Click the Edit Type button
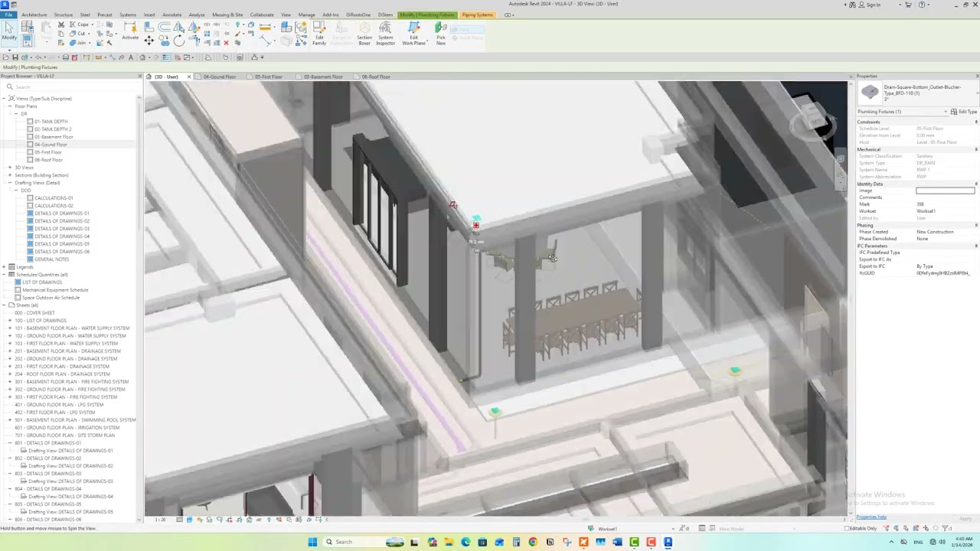This screenshot has height=551, width=980. point(965,112)
